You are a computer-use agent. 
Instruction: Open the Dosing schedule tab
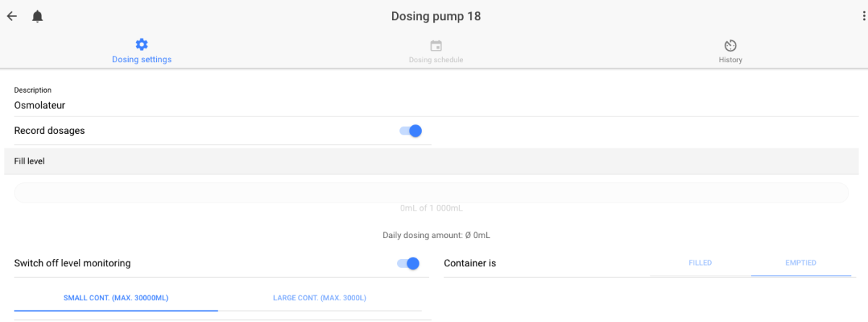point(436,51)
